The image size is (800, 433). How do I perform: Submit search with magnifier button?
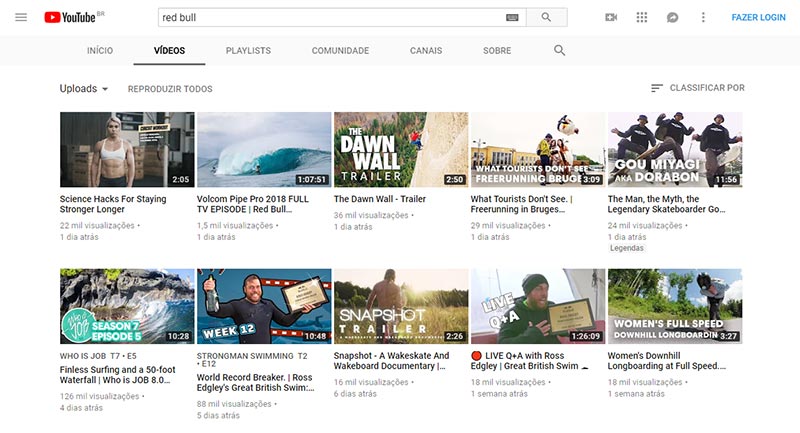546,17
